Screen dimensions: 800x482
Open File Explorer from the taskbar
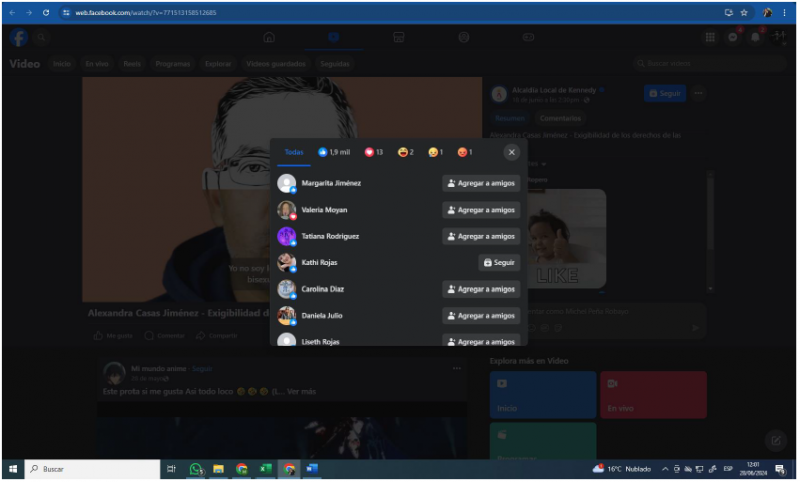(x=219, y=470)
